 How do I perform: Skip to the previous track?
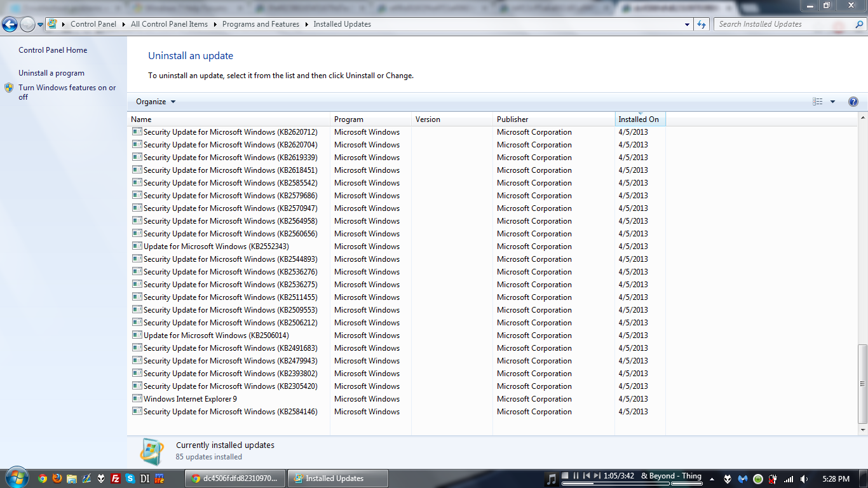click(x=587, y=475)
